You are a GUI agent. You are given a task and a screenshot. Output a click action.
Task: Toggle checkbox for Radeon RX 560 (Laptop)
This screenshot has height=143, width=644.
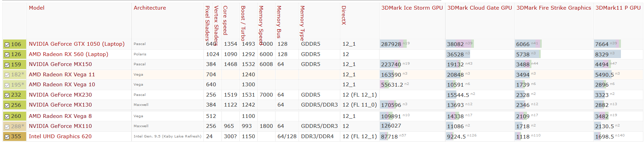tap(7, 55)
